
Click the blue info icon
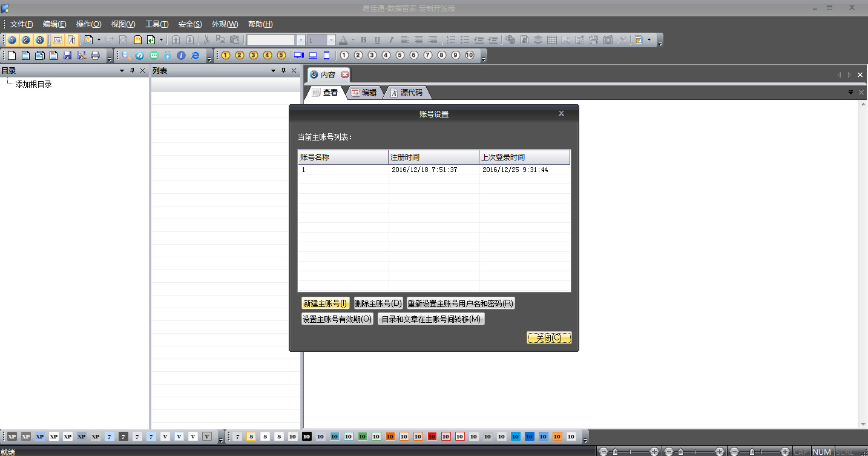click(x=181, y=56)
